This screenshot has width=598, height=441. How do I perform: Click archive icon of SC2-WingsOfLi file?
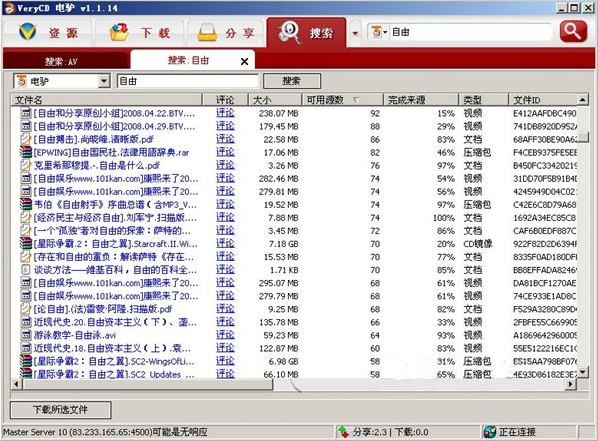click(x=26, y=361)
